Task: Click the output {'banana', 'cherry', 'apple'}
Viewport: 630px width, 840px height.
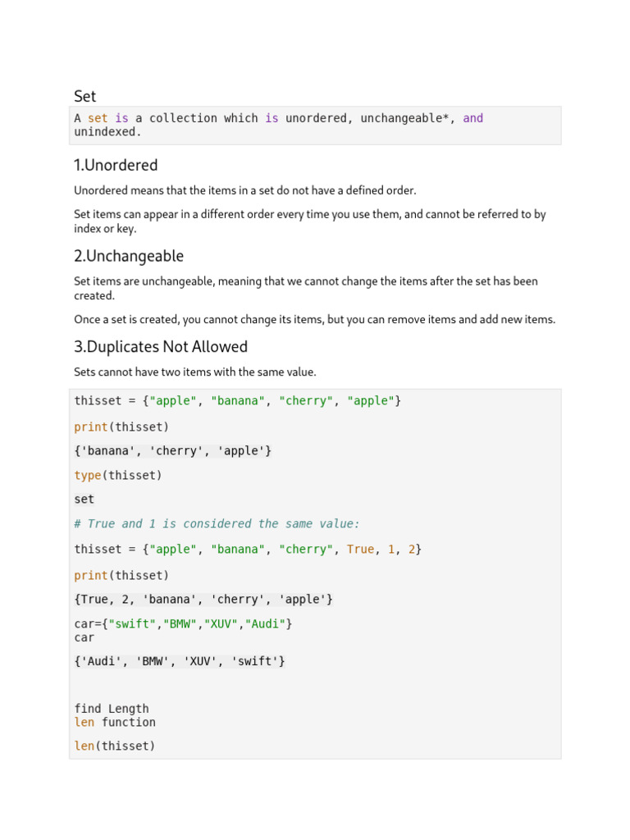Action: (173, 451)
